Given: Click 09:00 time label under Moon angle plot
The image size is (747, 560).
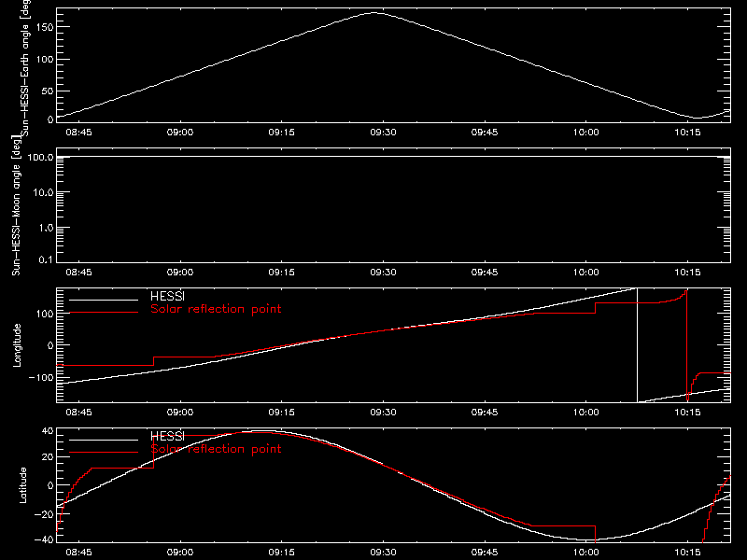Looking at the screenshot, I should (x=180, y=272).
